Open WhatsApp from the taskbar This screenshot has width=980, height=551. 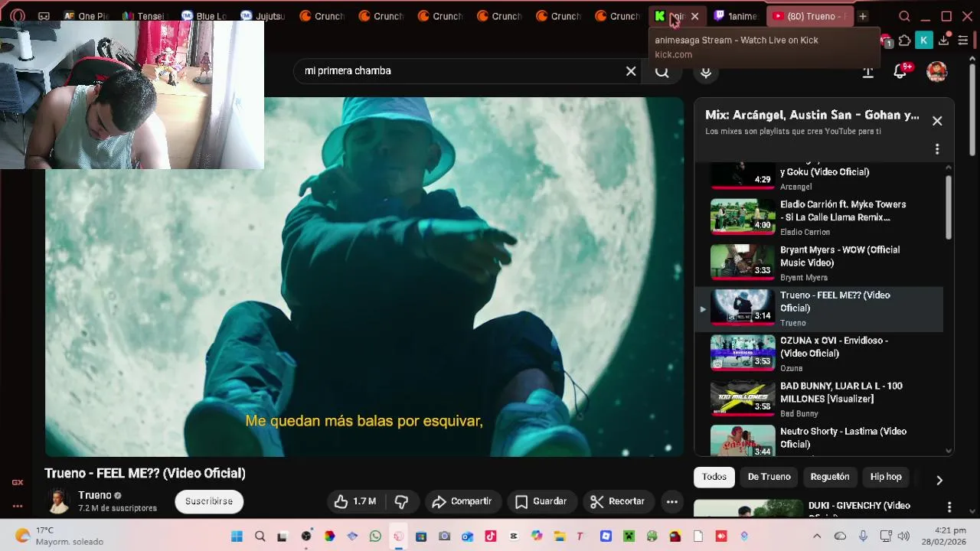375,536
